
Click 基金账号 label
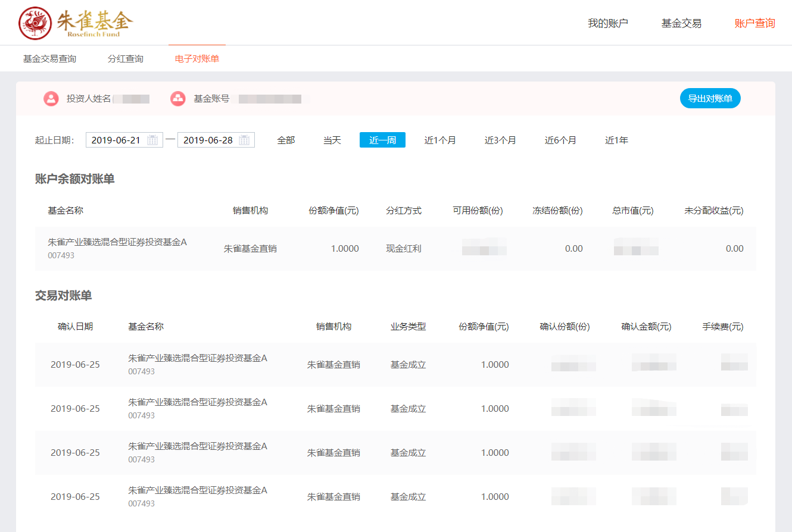[211, 99]
